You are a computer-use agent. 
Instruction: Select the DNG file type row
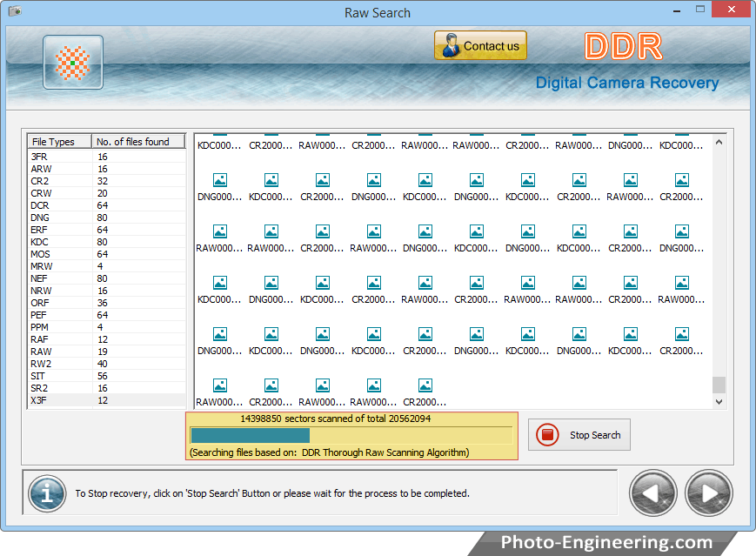106,218
